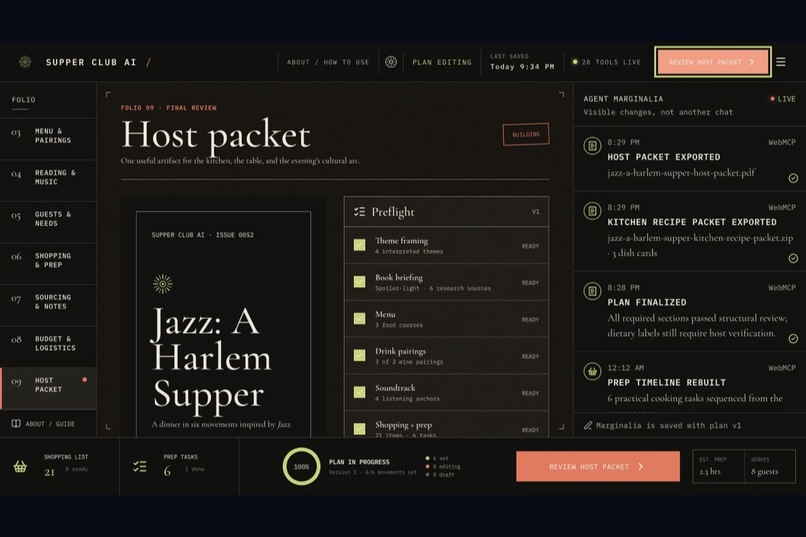Toggle the Drink pairings checkbox
The width and height of the screenshot is (806, 537).
[359, 356]
